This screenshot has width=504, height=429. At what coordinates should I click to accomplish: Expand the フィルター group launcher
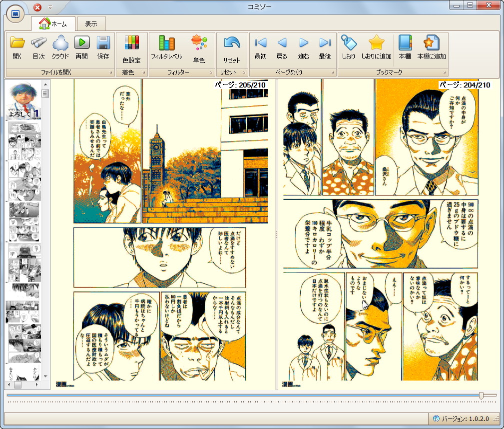pyautogui.click(x=211, y=72)
